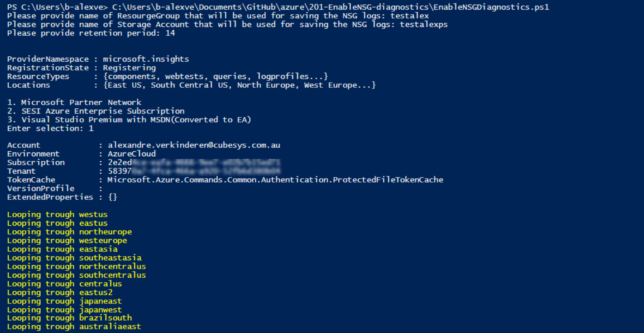Click the resource group value testalex
The image size is (644, 333).
point(409,16)
